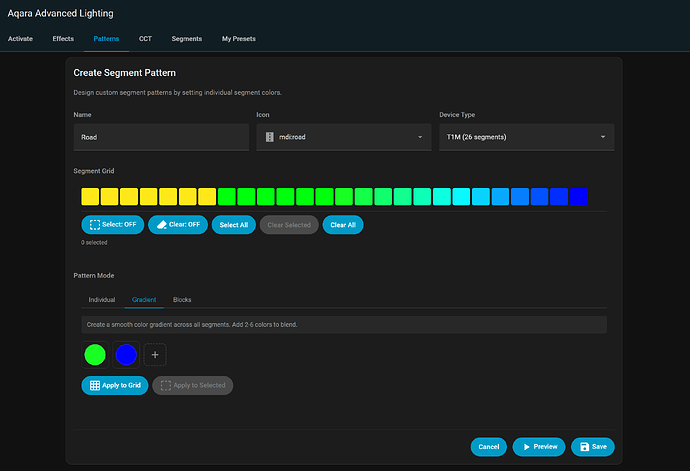Click the Name input field containing Road
Screen dimensions: 690x471
point(161,137)
